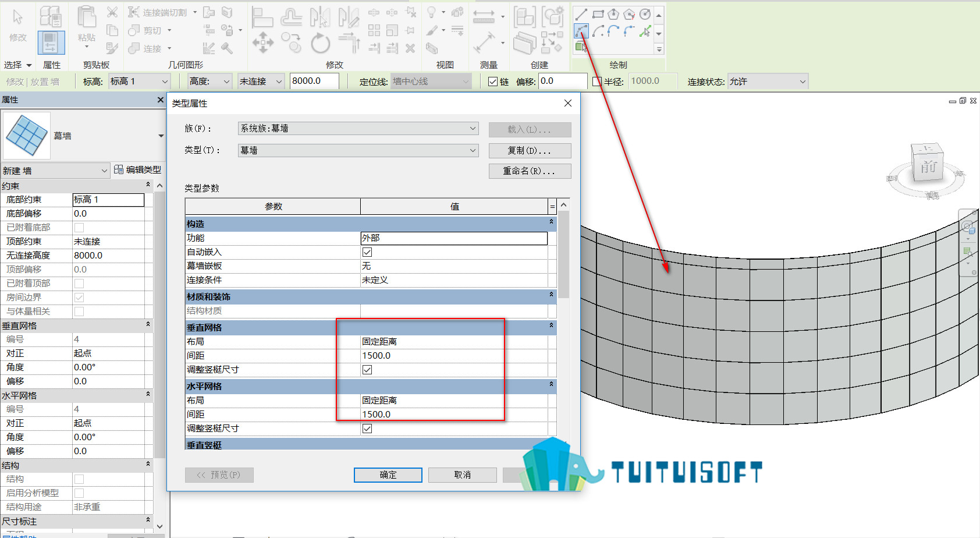The width and height of the screenshot is (980, 538).
Task: Open the join status 允许 dropdown
Action: click(768, 82)
